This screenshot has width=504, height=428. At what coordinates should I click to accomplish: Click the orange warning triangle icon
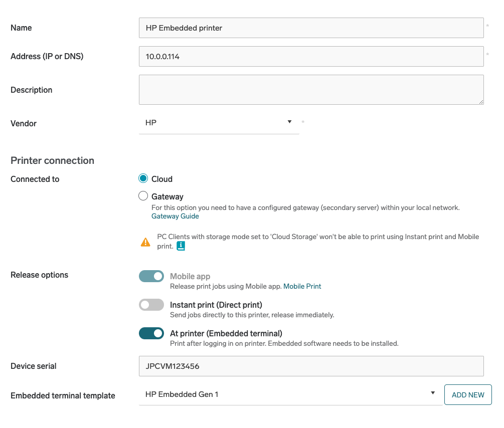click(145, 242)
